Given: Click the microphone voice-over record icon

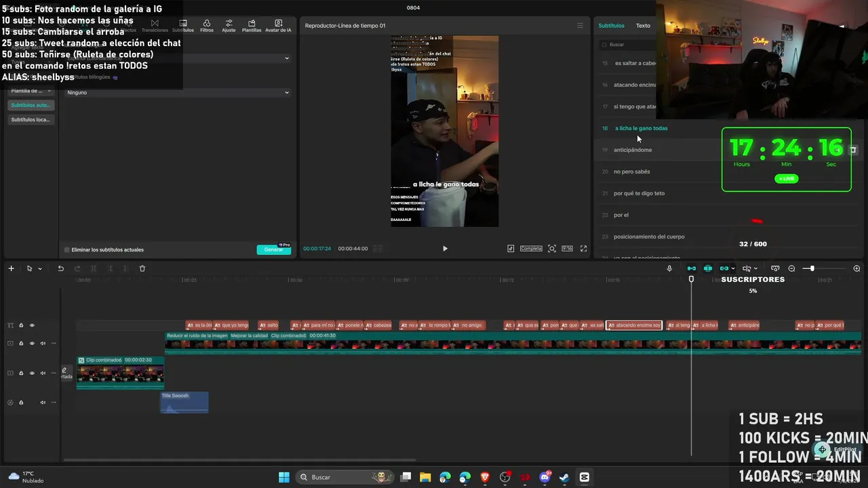Looking at the screenshot, I should 669,268.
